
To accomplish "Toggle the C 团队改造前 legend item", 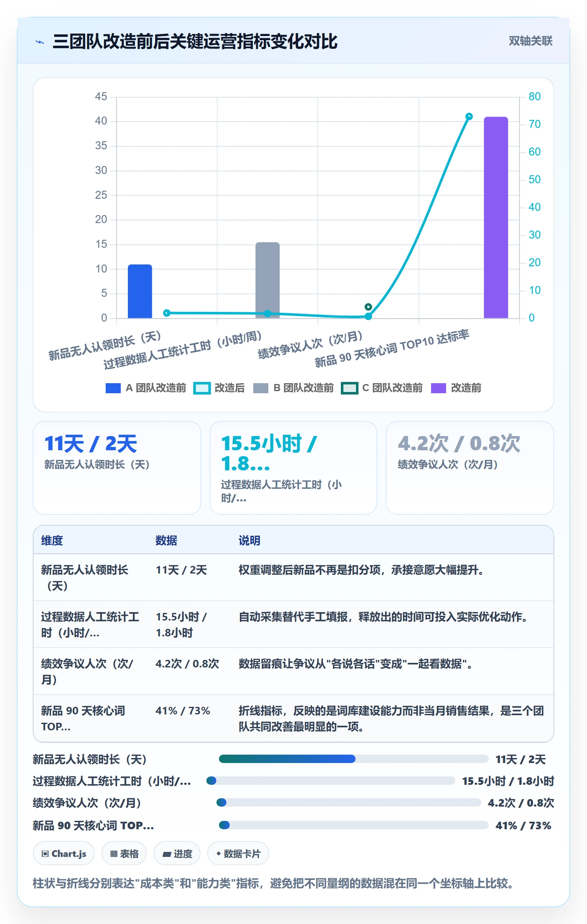I will tap(382, 388).
